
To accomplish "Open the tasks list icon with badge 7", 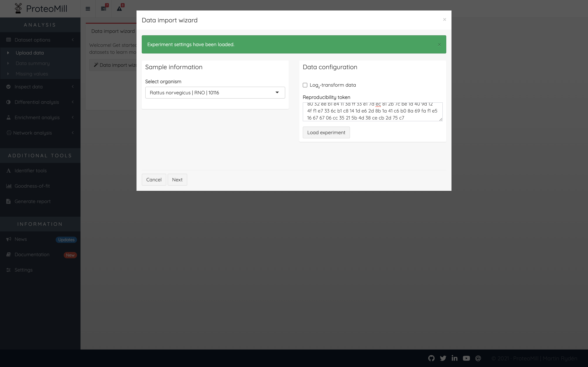I will coord(104,9).
